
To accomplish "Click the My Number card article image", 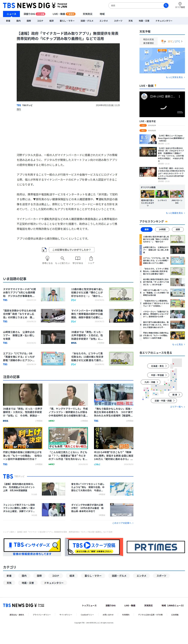I will pos(68,72).
